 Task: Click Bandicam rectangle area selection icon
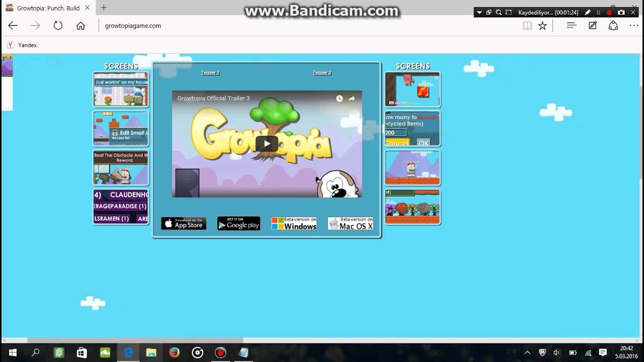click(509, 13)
